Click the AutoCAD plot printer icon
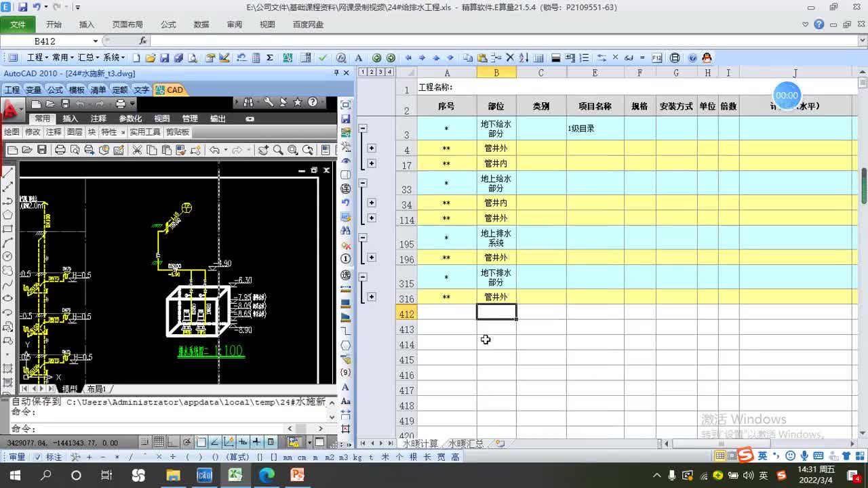 [60, 150]
